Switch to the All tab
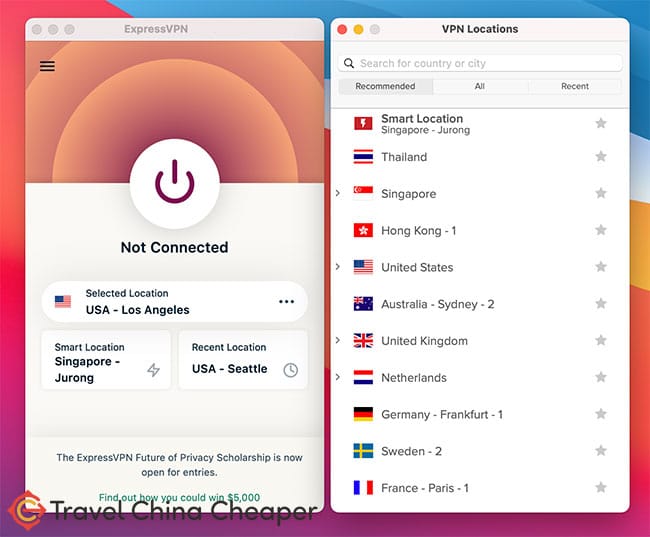 pyautogui.click(x=480, y=86)
